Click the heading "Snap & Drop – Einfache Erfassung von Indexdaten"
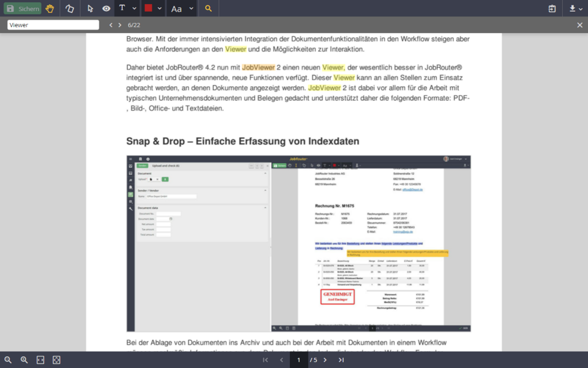This screenshot has width=588, height=368. click(x=243, y=141)
